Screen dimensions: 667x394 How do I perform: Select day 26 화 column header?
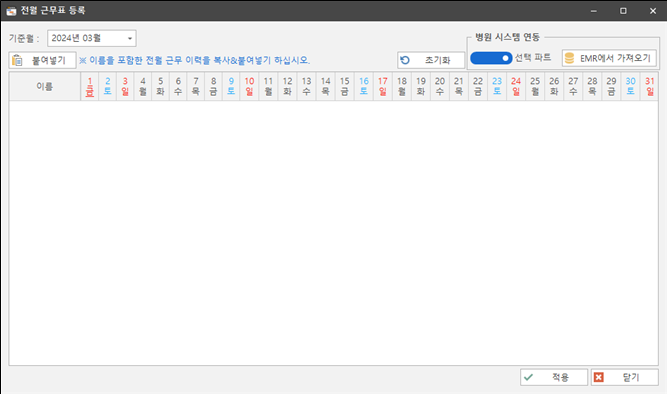[x=554, y=86]
